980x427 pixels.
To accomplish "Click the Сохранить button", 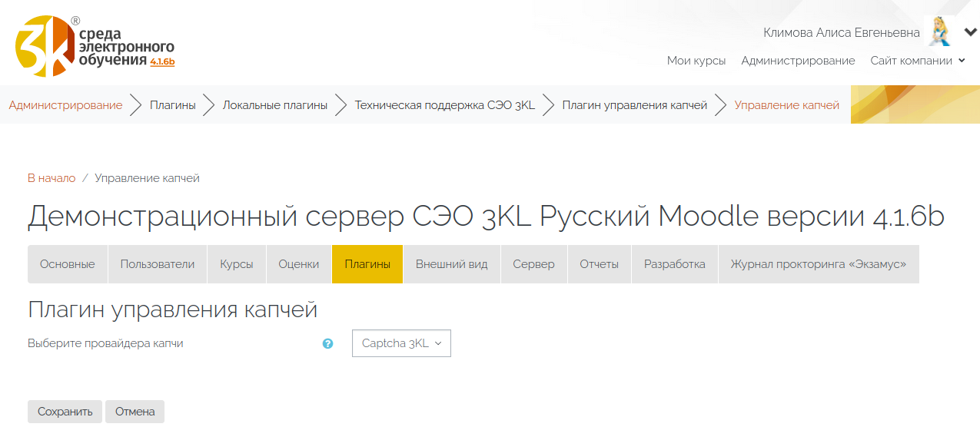I will [x=65, y=412].
